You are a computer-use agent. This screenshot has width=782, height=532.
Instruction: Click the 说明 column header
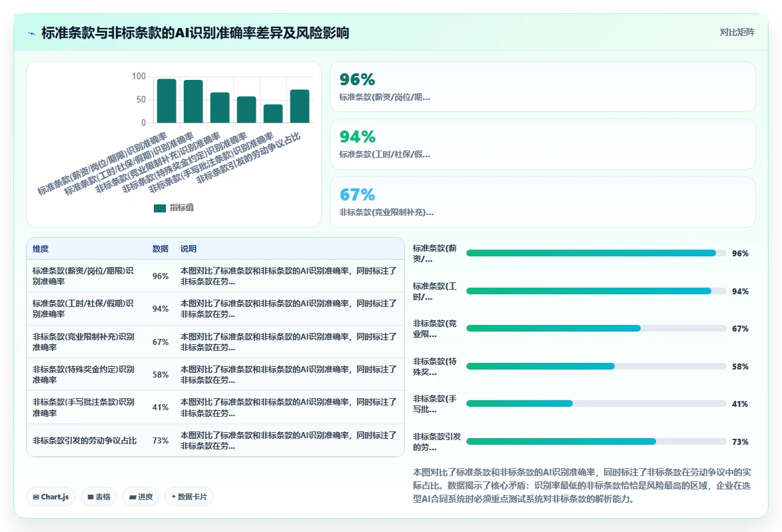pyautogui.click(x=189, y=249)
